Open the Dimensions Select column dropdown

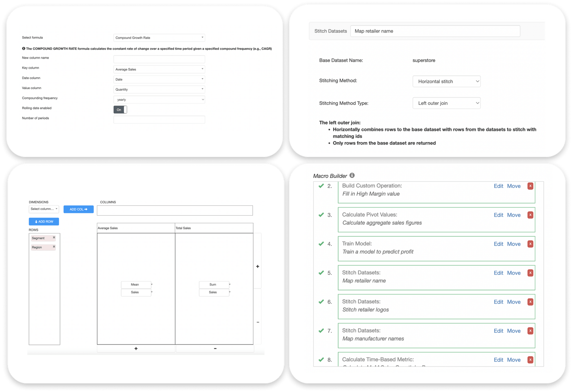[x=44, y=209]
